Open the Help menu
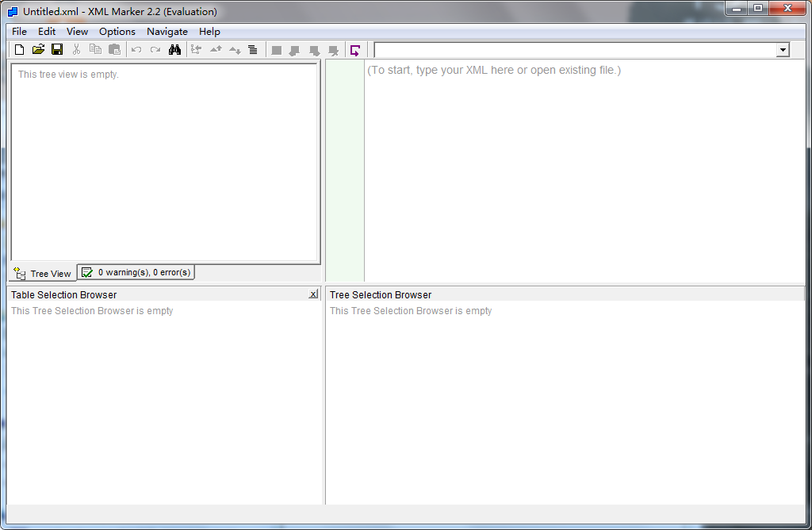 pos(209,32)
